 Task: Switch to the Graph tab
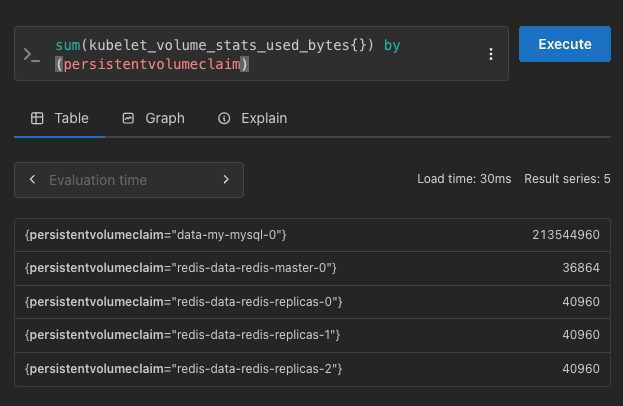pyautogui.click(x=153, y=118)
